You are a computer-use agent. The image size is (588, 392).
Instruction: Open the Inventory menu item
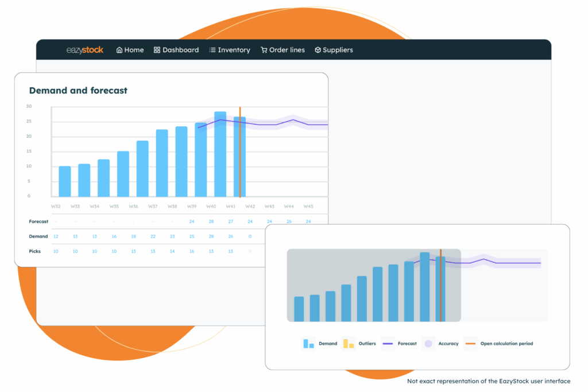tap(234, 50)
